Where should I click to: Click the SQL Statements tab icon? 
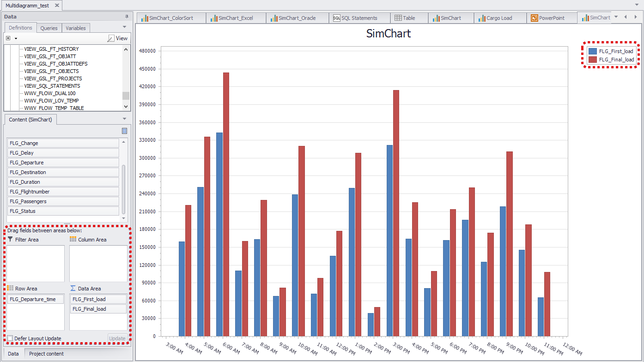coord(337,18)
